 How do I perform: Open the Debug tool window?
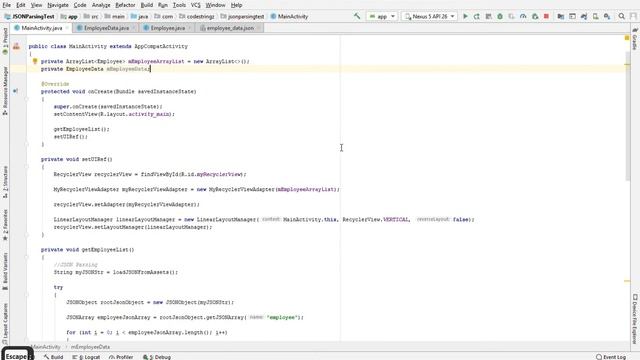(x=157, y=357)
